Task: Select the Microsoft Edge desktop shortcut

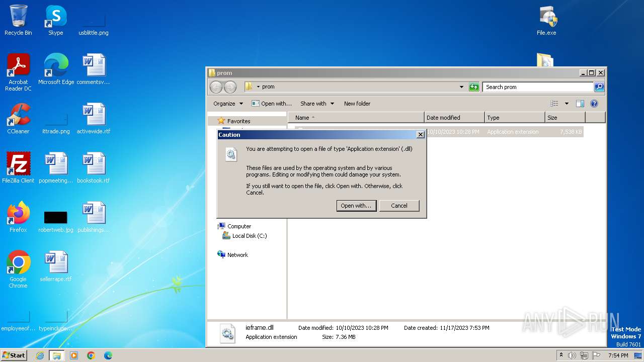Action: point(56,69)
